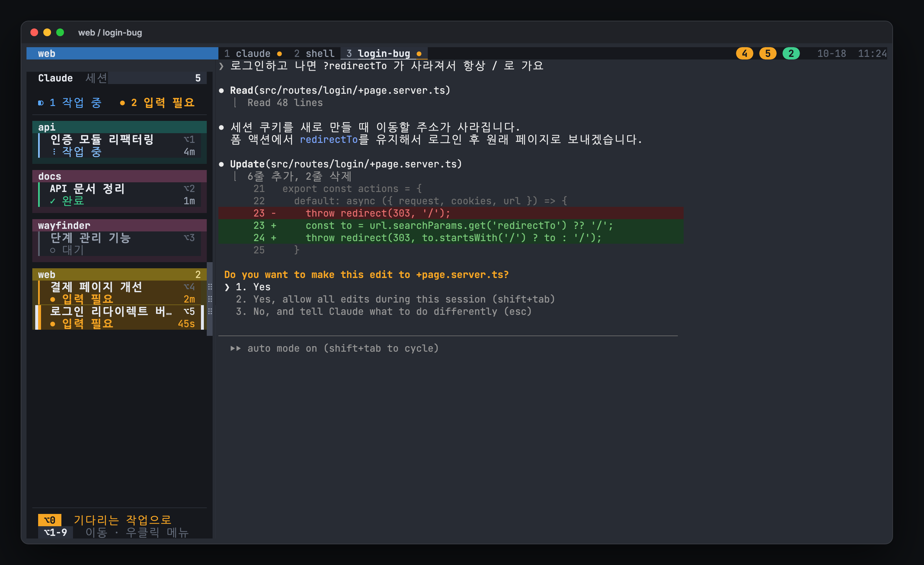This screenshot has width=924, height=565.
Task: Click the ⌥1-9 shortcut badge
Action: coord(56,532)
